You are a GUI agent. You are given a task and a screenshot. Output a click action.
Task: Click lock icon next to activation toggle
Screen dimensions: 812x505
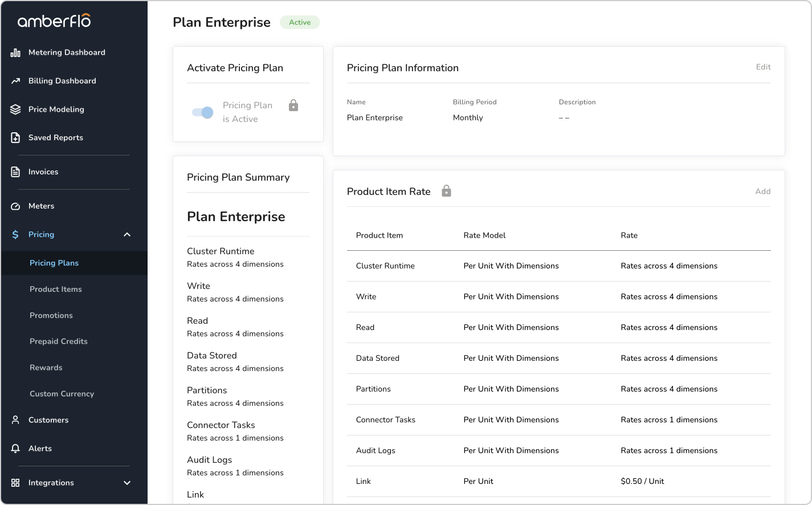point(293,105)
